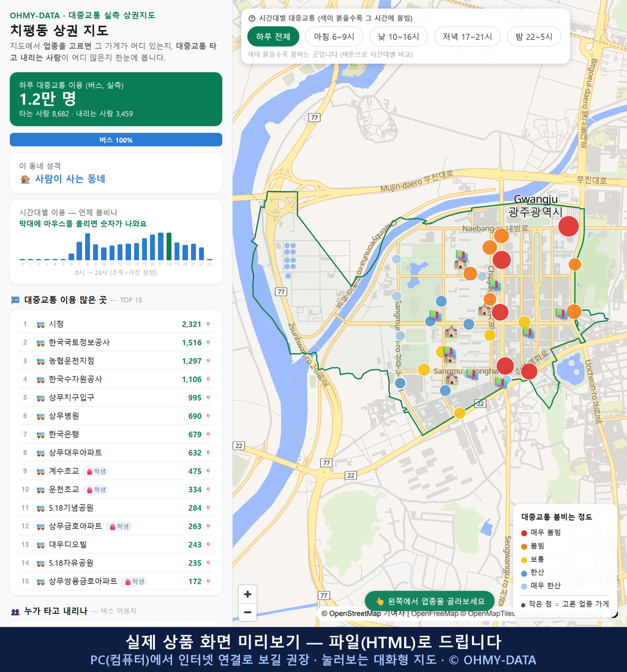This screenshot has height=672, width=627.
Task: Click the 왼쪽에서 업종을 골라보세요 button
Action: pyautogui.click(x=430, y=601)
